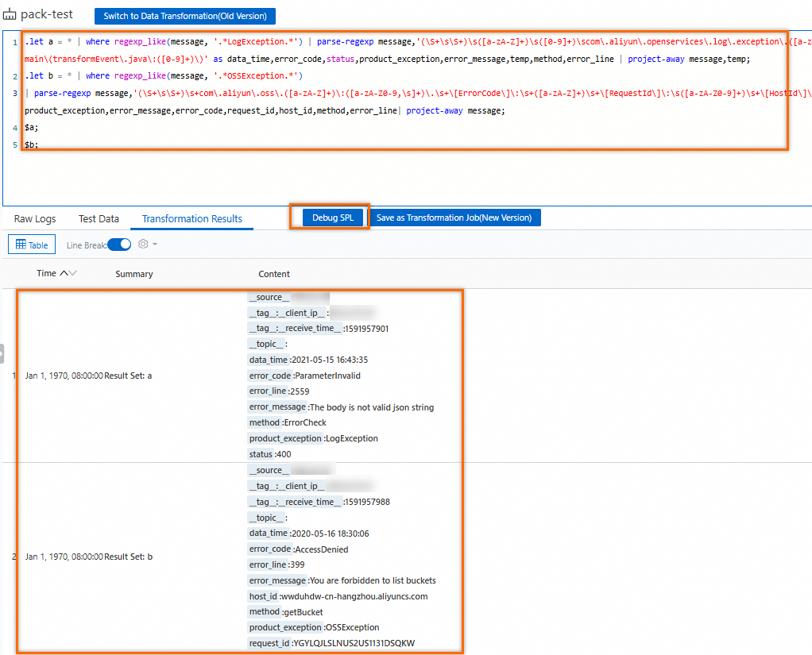Click the $a; line in the editor
812x655 pixels.
(x=31, y=127)
